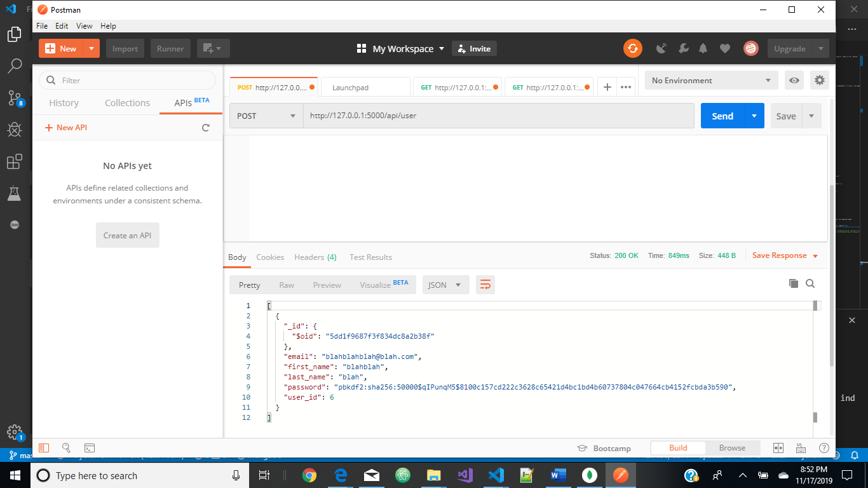Click Create an API button

tap(128, 235)
